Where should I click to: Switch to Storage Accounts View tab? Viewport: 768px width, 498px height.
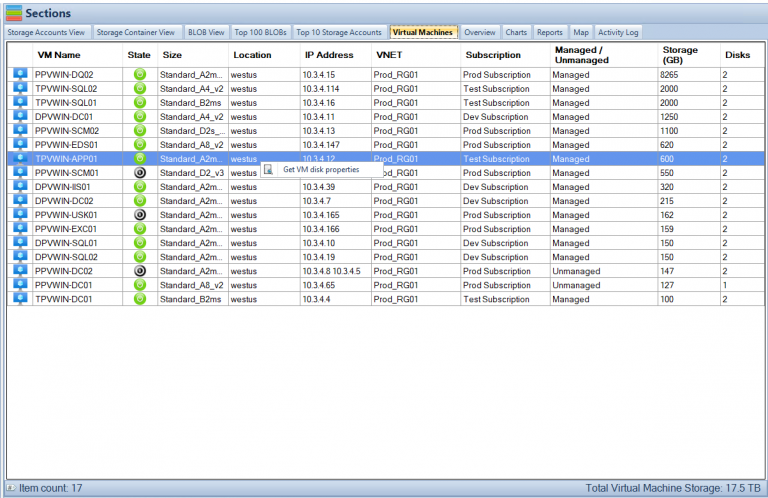47,32
